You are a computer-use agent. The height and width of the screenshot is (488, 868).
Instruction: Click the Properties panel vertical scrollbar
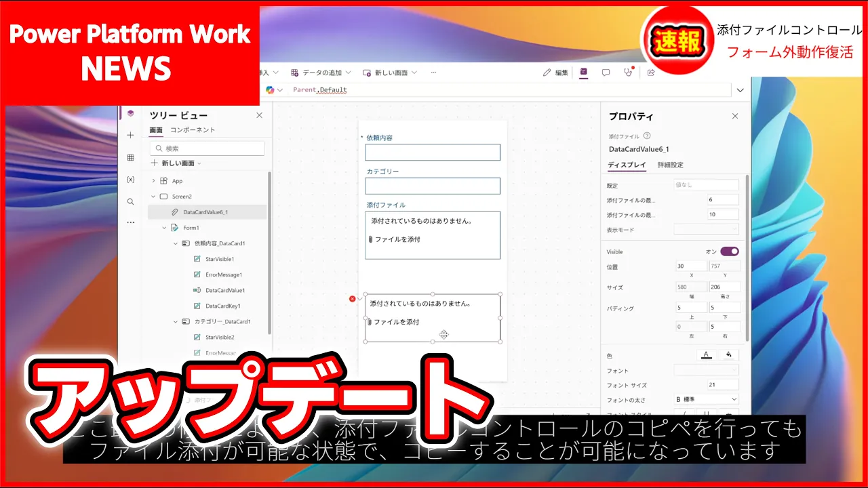(747, 258)
